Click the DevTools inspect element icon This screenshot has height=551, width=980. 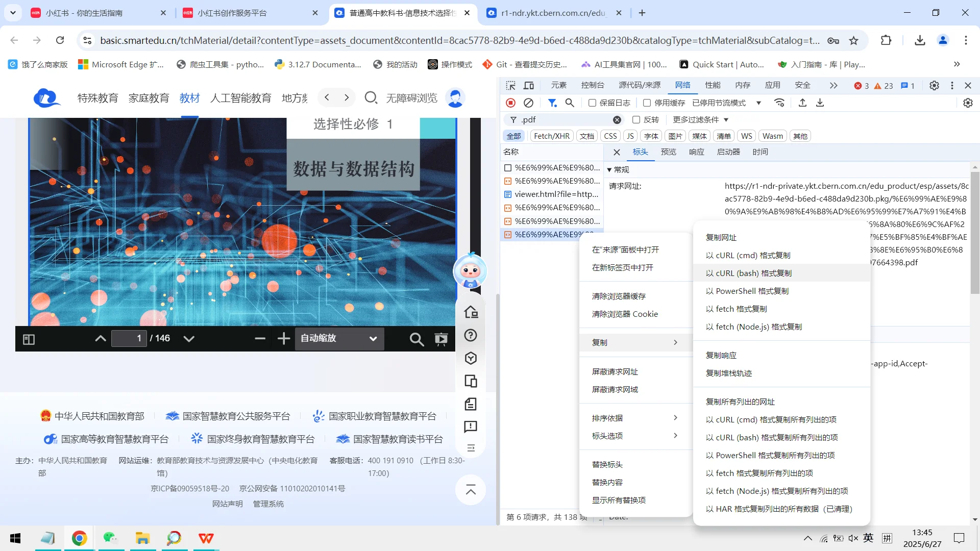510,86
